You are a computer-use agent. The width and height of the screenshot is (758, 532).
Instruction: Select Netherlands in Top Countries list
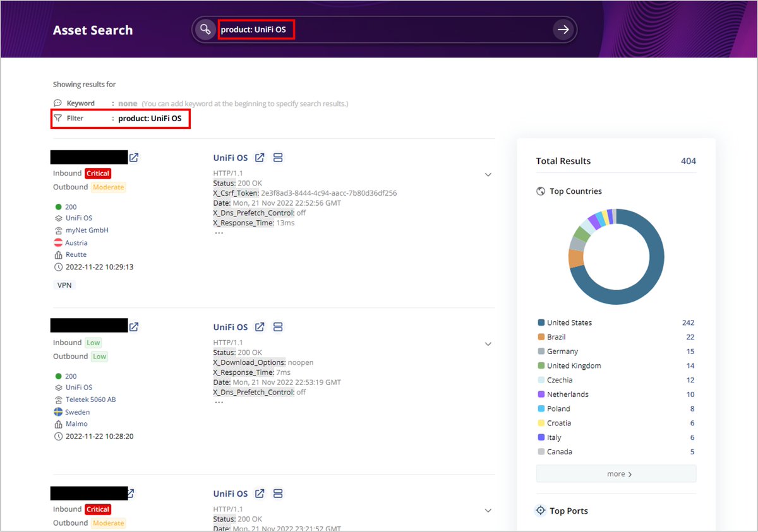coord(568,394)
